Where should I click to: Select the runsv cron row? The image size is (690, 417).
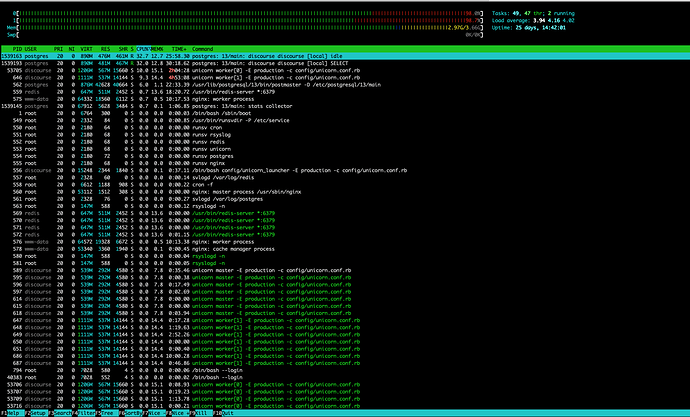pos(345,128)
